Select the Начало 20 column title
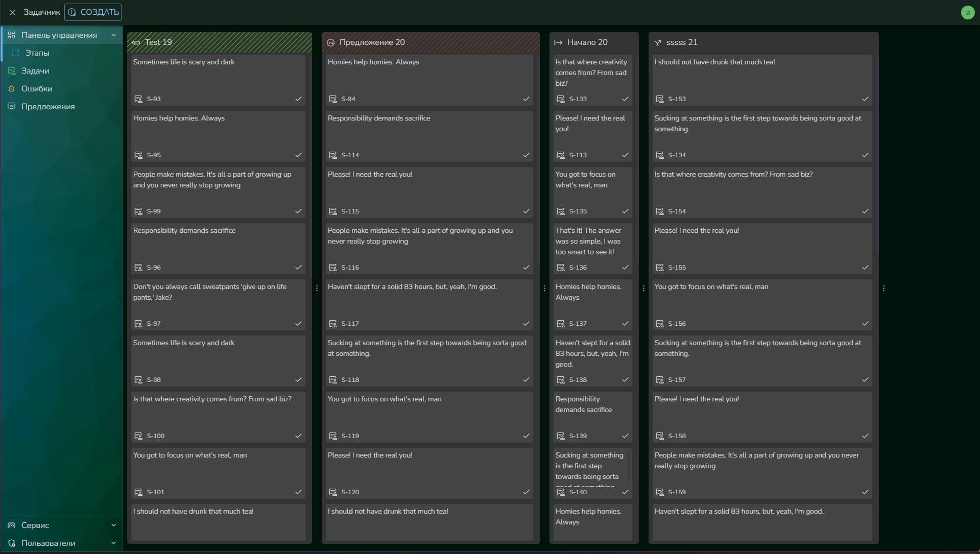 (x=587, y=42)
